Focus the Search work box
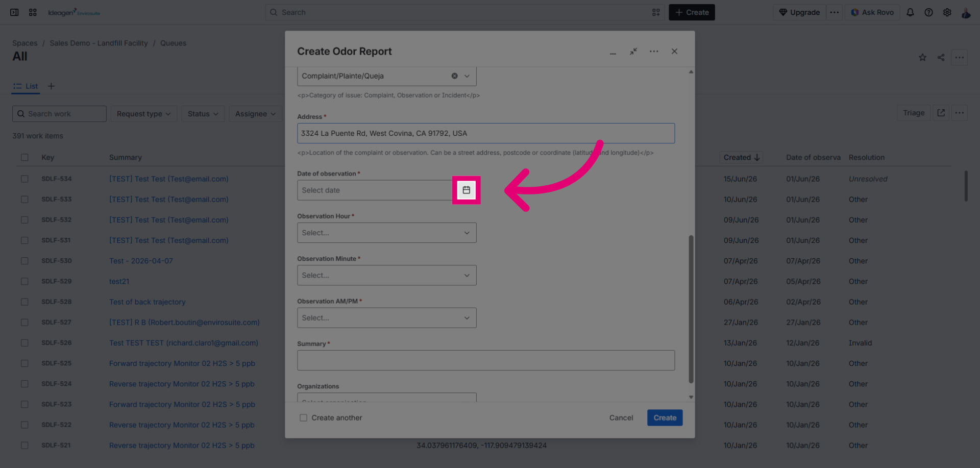Viewport: 980px width, 468px height. coord(59,114)
